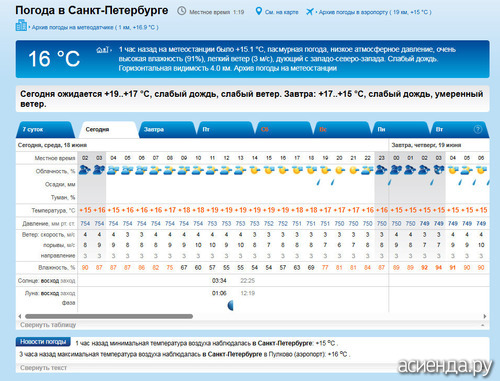Click the local time clock icon
500x381 pixels.
182,11
